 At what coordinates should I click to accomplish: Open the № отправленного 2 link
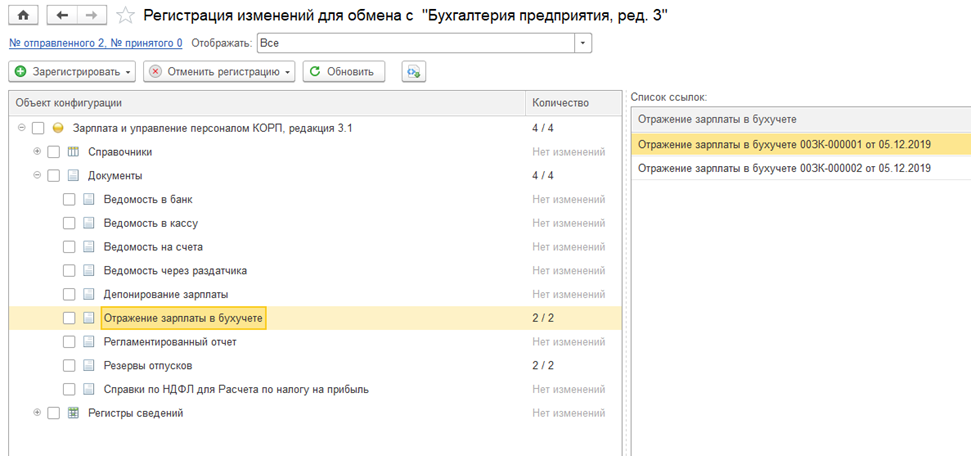pos(96,43)
